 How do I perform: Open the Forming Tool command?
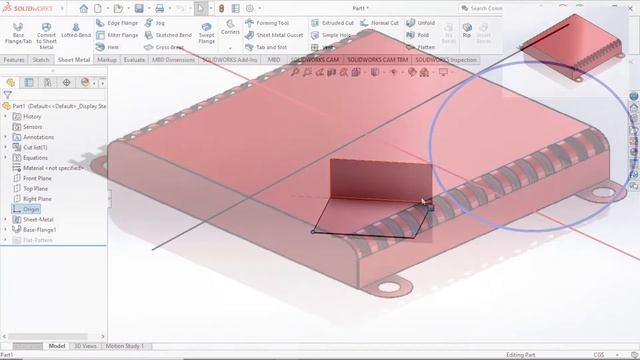click(267, 23)
